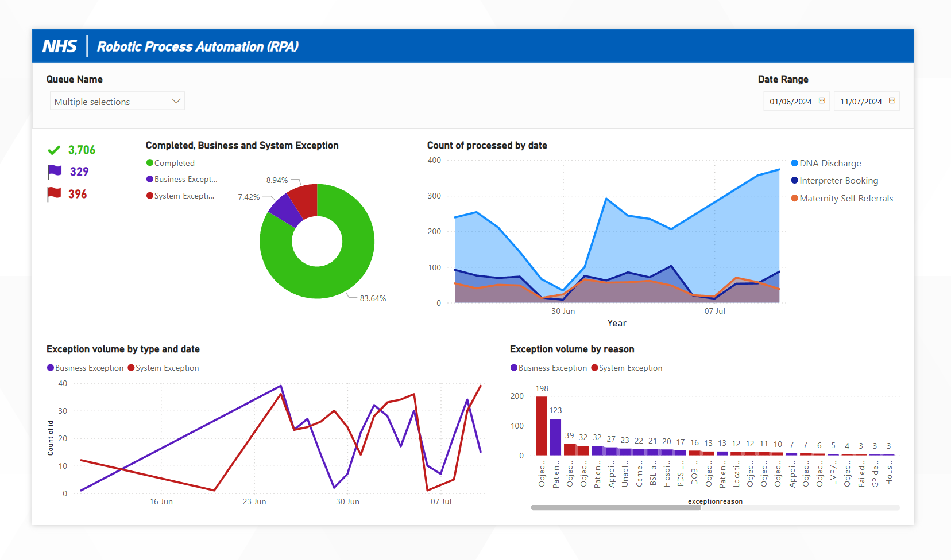Click Business Exception legend in volume by reason chart

click(x=549, y=368)
